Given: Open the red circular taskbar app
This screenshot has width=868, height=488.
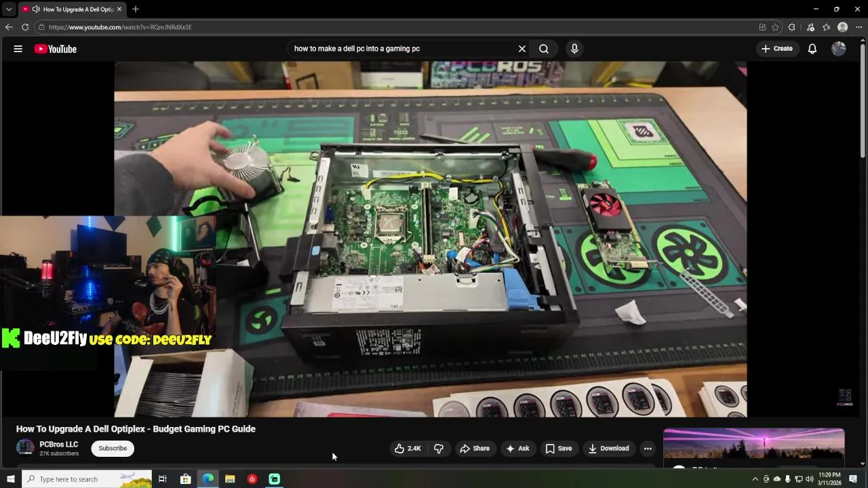Looking at the screenshot, I should pyautogui.click(x=252, y=479).
